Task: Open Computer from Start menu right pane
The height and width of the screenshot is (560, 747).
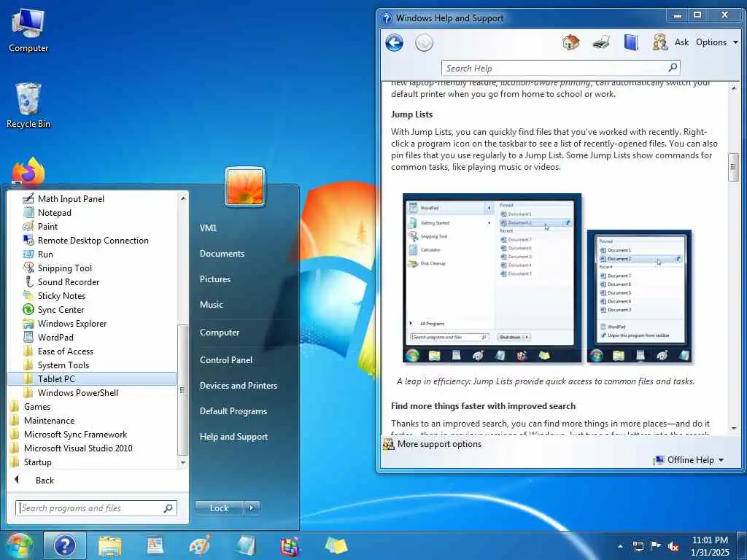Action: coord(219,332)
